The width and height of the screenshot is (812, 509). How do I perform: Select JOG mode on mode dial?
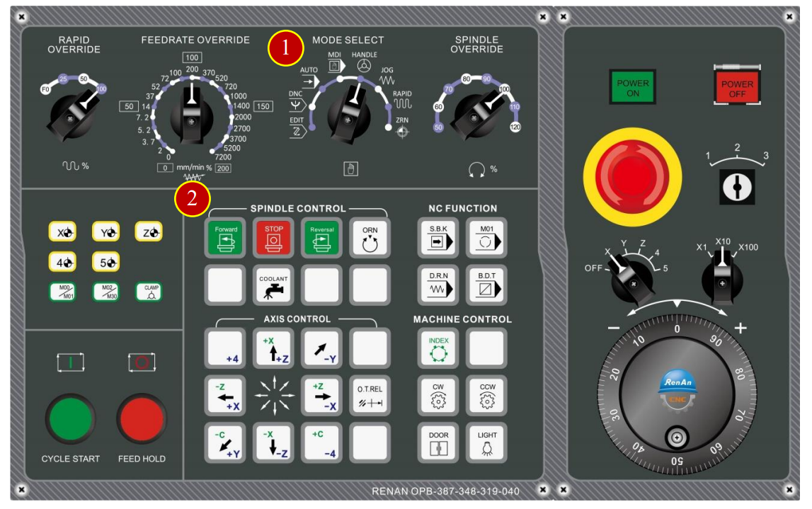(x=387, y=76)
